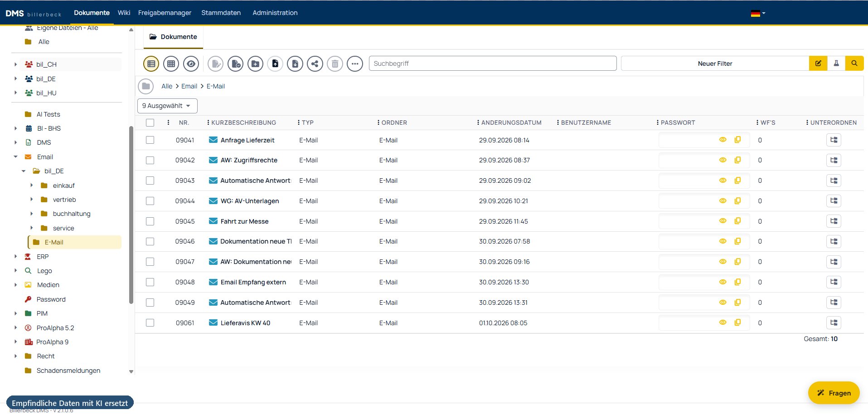
Task: Copy password icon in row 09045
Action: (737, 221)
